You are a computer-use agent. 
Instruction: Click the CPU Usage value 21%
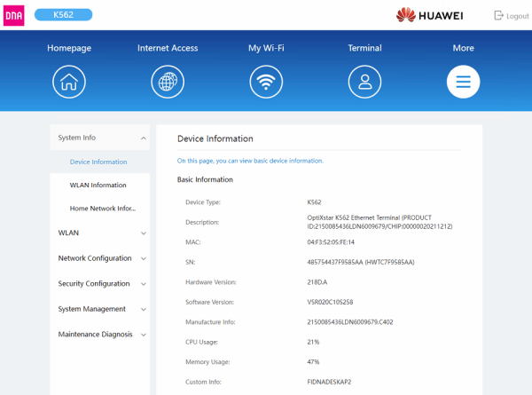[313, 342]
